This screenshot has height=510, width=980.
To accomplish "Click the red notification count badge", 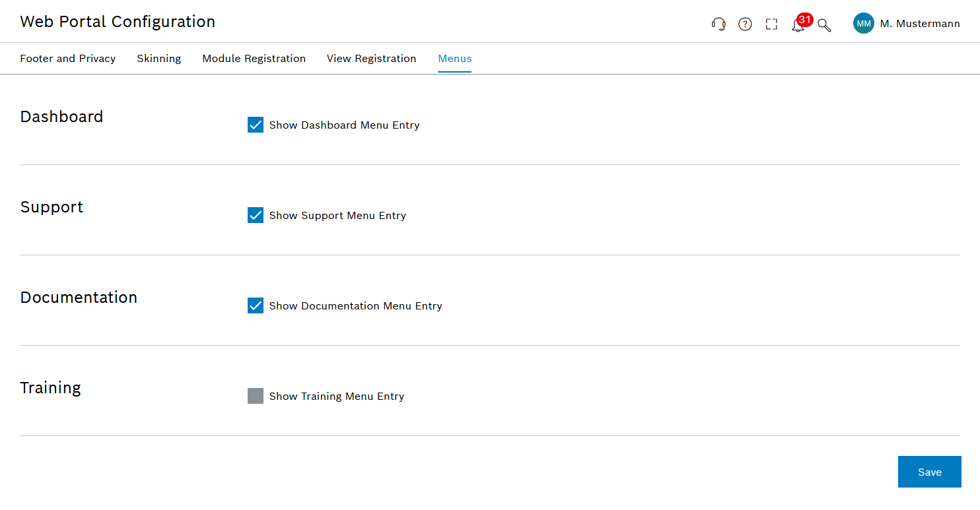I will coord(804,19).
